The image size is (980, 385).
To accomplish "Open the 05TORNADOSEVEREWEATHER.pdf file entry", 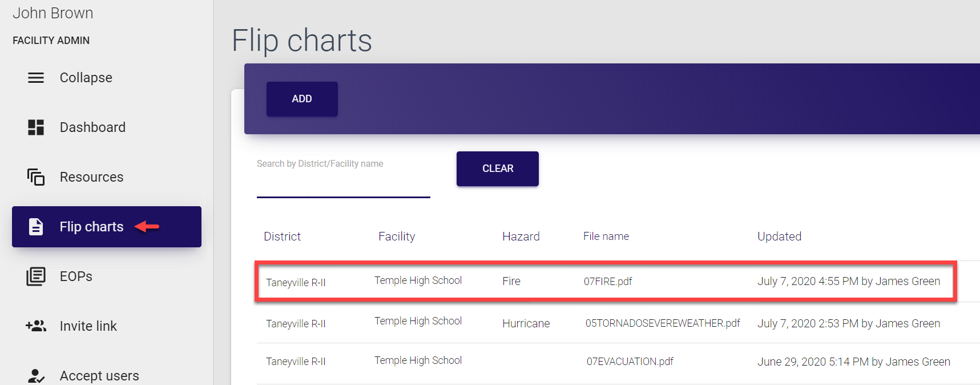I will [662, 323].
